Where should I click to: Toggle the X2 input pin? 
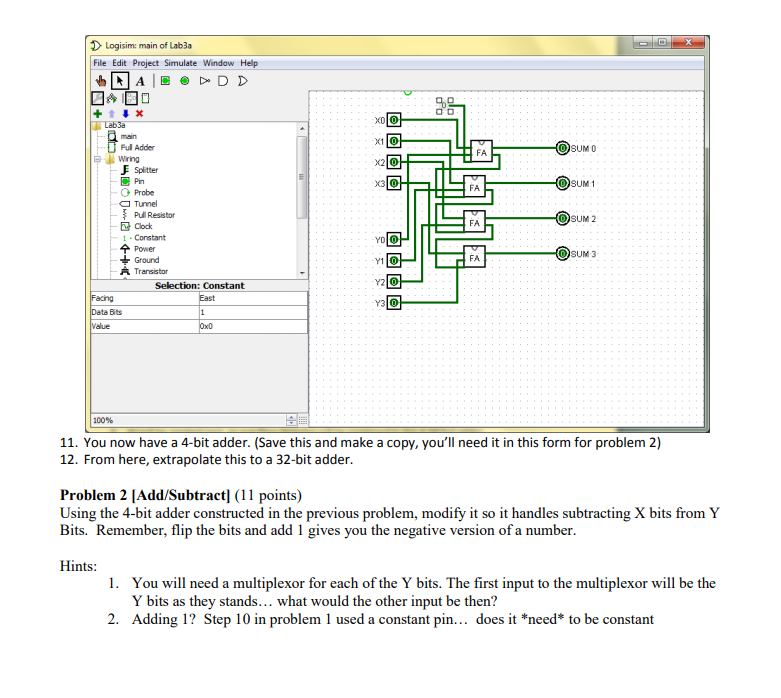[x=393, y=162]
